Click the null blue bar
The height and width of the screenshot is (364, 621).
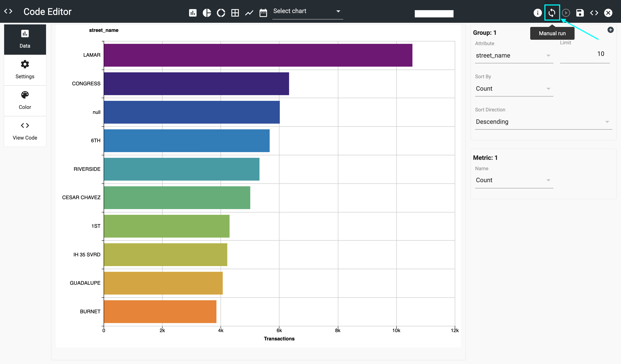click(192, 112)
